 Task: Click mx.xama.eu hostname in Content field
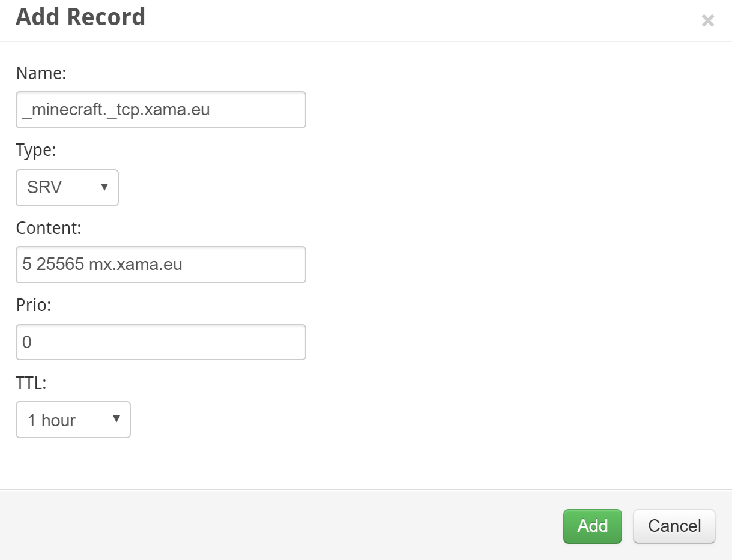tap(136, 265)
